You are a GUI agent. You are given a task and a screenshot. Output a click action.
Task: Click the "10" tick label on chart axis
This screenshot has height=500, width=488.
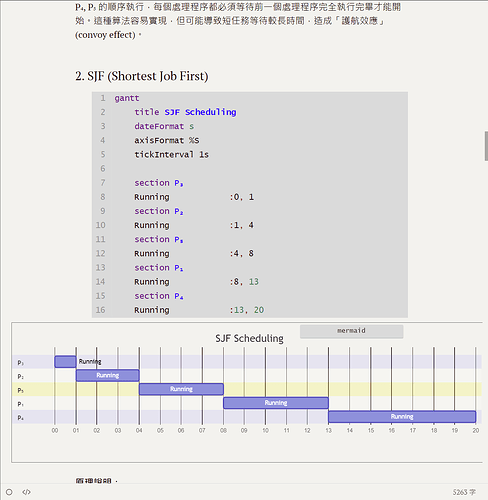click(265, 430)
